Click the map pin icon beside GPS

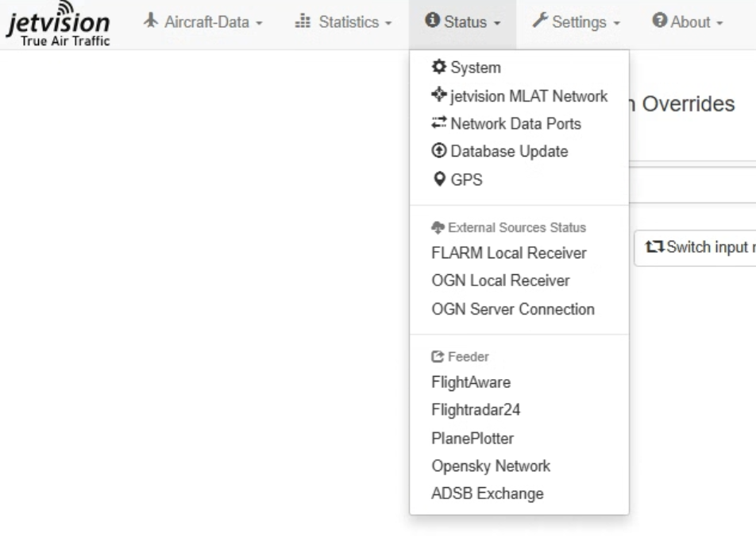pyautogui.click(x=439, y=180)
